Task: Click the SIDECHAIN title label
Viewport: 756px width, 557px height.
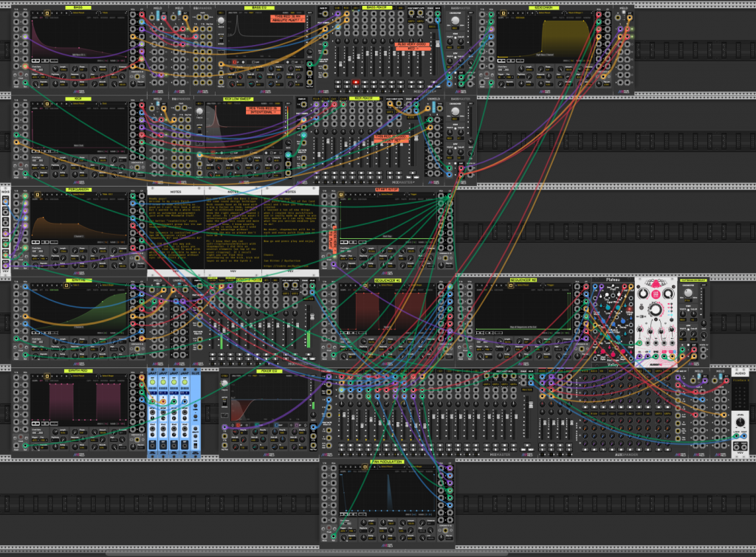Action: tap(543, 7)
